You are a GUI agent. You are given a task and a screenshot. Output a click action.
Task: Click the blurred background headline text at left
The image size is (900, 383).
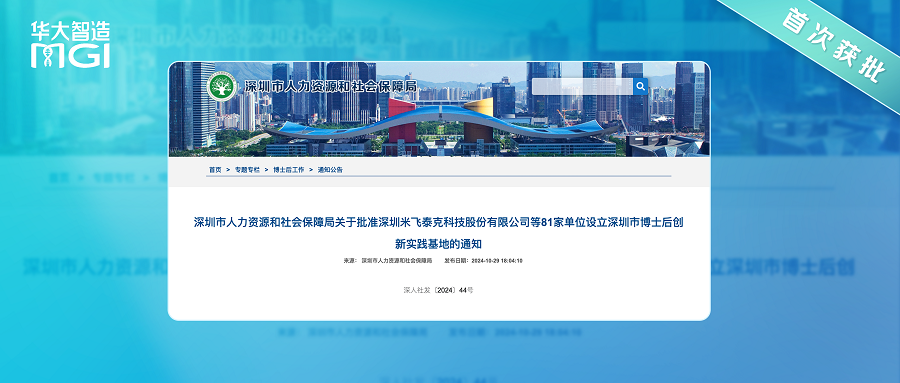[95, 268]
